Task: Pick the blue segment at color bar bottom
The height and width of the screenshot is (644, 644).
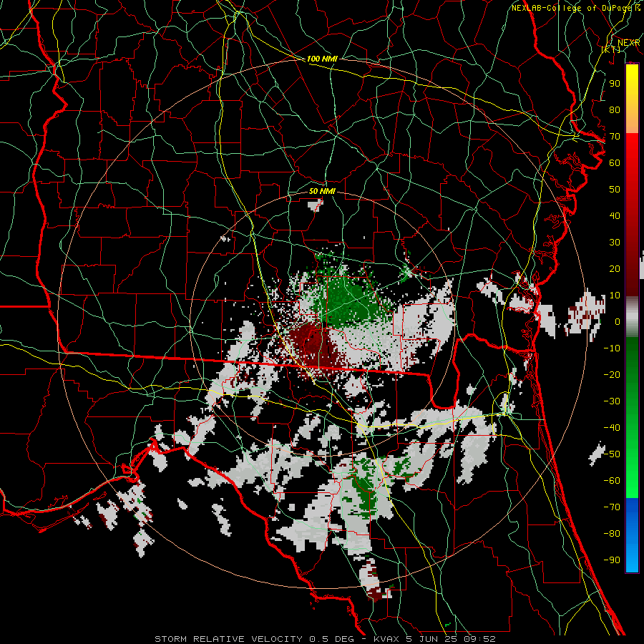Action: click(x=632, y=535)
